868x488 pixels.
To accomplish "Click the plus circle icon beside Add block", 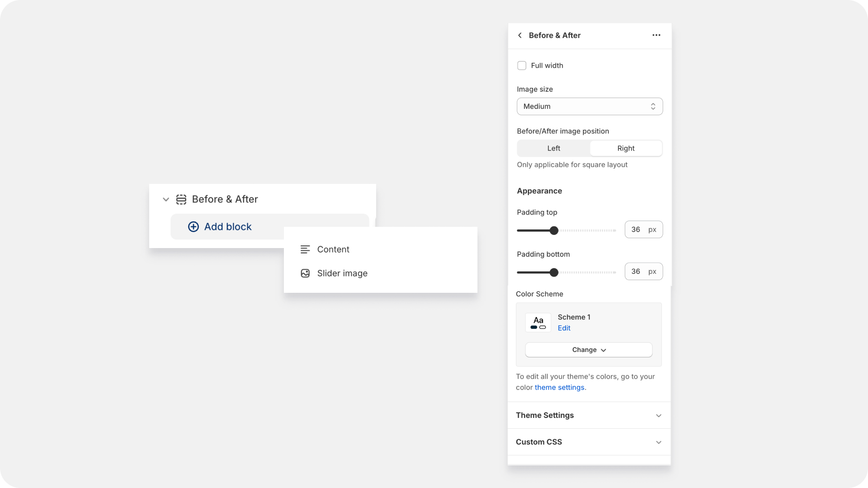I will (x=193, y=227).
